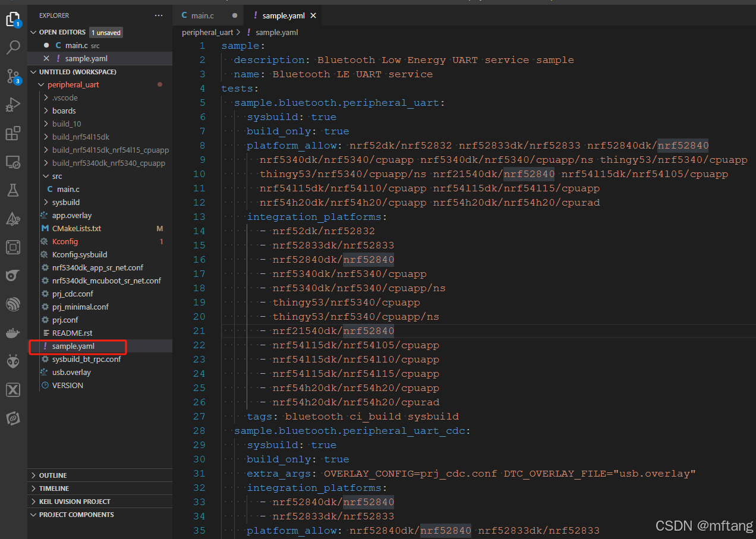Open the Explorer view icon with badge

(x=13, y=19)
